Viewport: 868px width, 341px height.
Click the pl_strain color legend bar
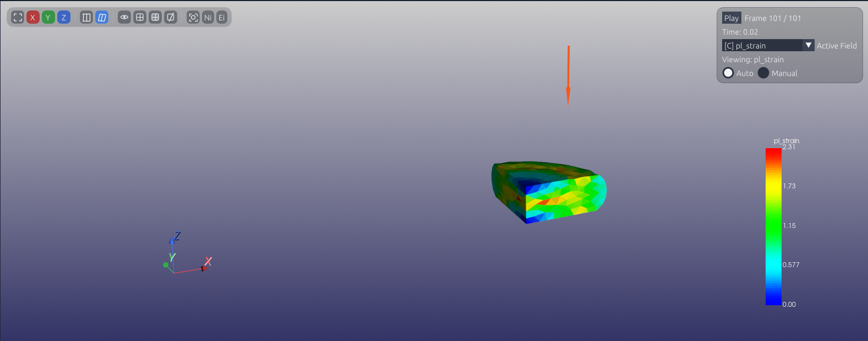773,226
